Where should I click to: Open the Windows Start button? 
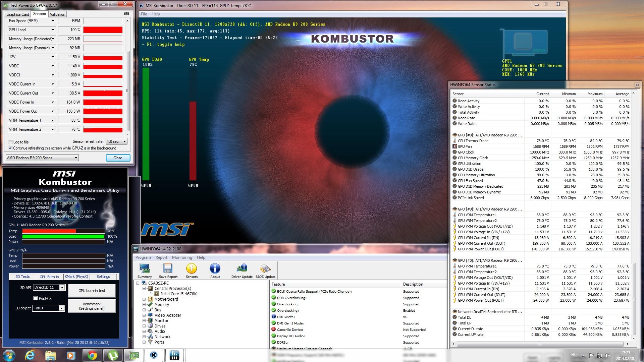point(9,355)
